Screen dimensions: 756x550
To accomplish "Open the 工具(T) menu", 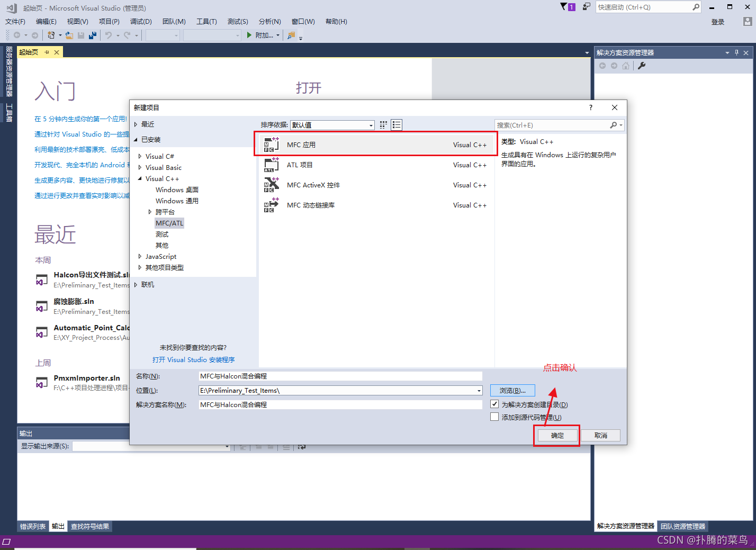I will point(206,21).
